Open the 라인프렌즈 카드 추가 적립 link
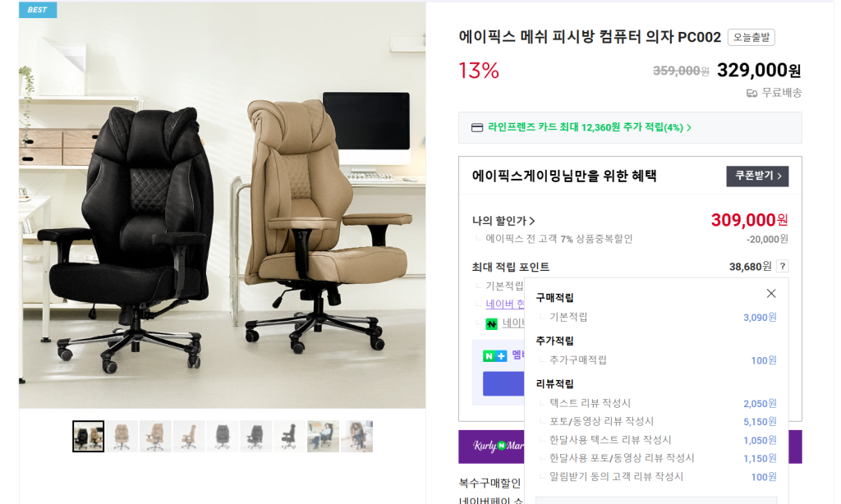This screenshot has width=841, height=504. point(589,127)
